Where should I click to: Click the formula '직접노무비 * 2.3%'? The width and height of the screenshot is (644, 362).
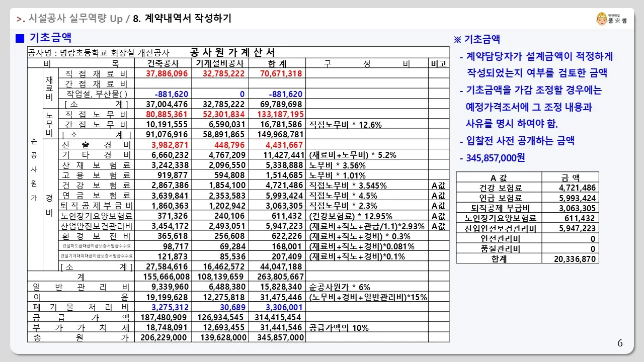click(x=343, y=206)
